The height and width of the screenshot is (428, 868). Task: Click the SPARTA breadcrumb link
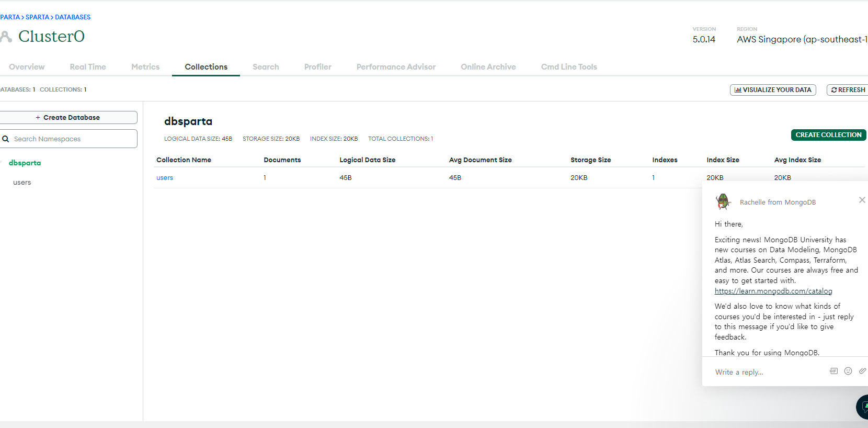pyautogui.click(x=37, y=17)
